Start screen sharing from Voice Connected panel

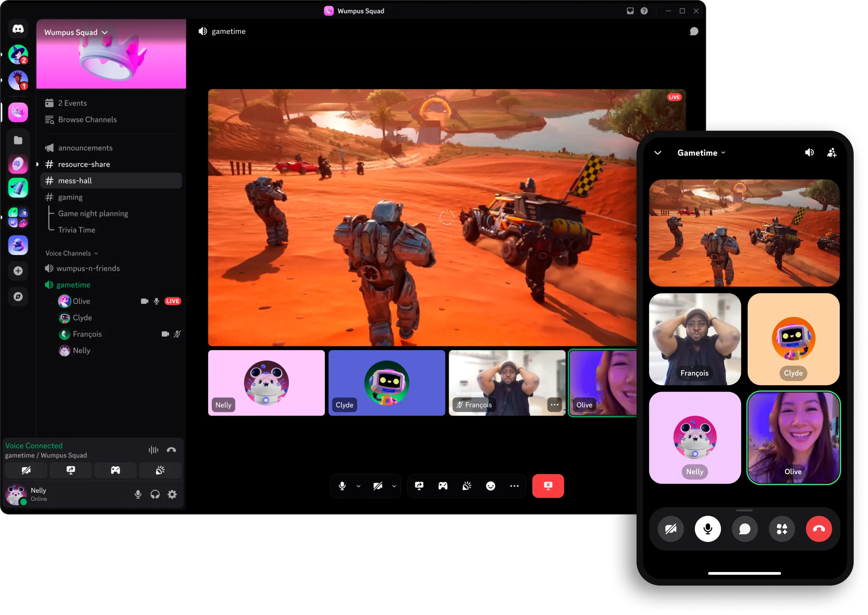pos(70,470)
